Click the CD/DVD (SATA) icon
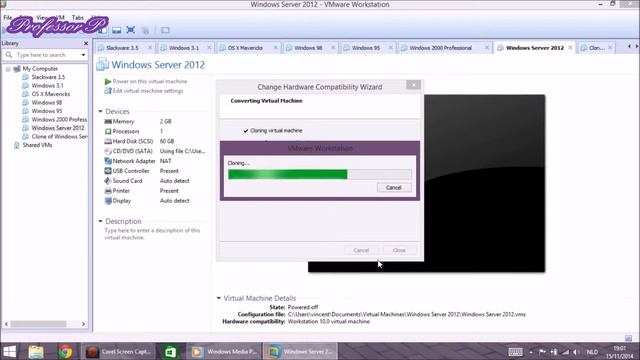Image resolution: width=640 pixels, height=360 pixels. pos(108,151)
